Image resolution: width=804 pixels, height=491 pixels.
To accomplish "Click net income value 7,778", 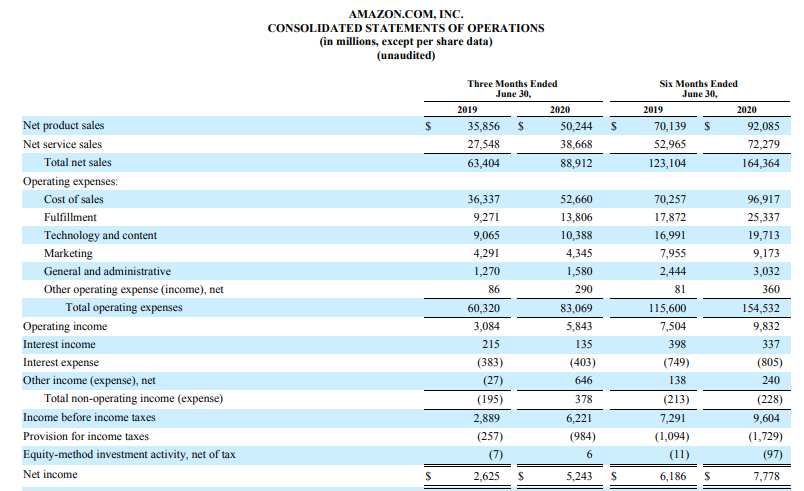I will coord(766,476).
